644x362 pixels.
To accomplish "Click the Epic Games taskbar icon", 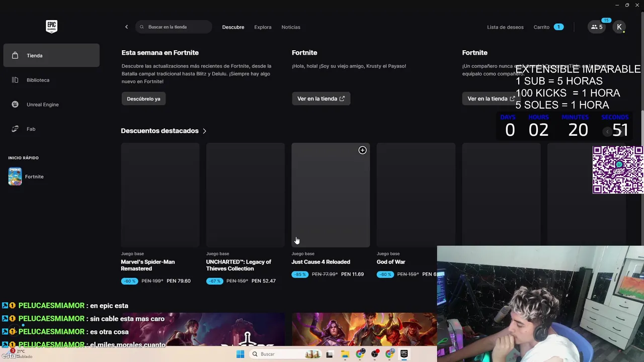I will pos(404,354).
